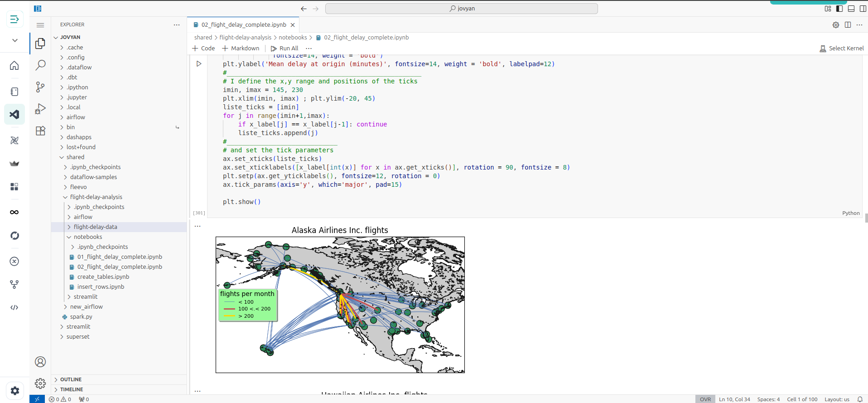Run the current notebook cell
The image size is (868, 403).
pos(199,64)
